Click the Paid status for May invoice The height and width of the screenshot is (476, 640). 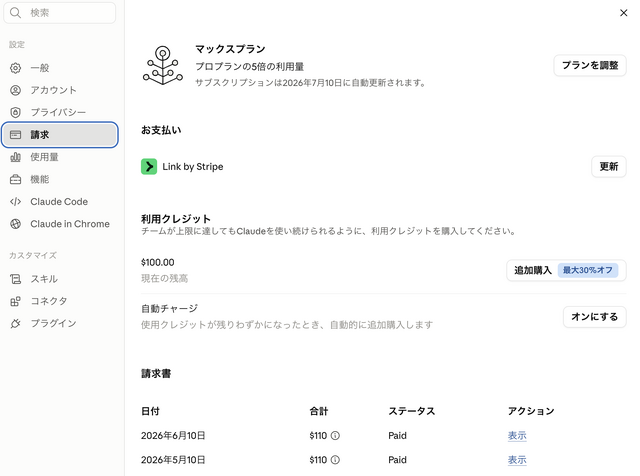(x=397, y=460)
